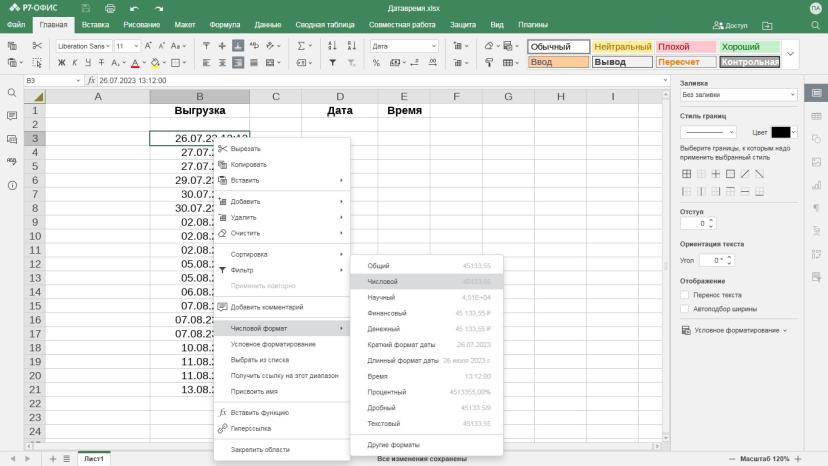This screenshot has height=466, width=828.
Task: Undo the last action
Action: 134,8
